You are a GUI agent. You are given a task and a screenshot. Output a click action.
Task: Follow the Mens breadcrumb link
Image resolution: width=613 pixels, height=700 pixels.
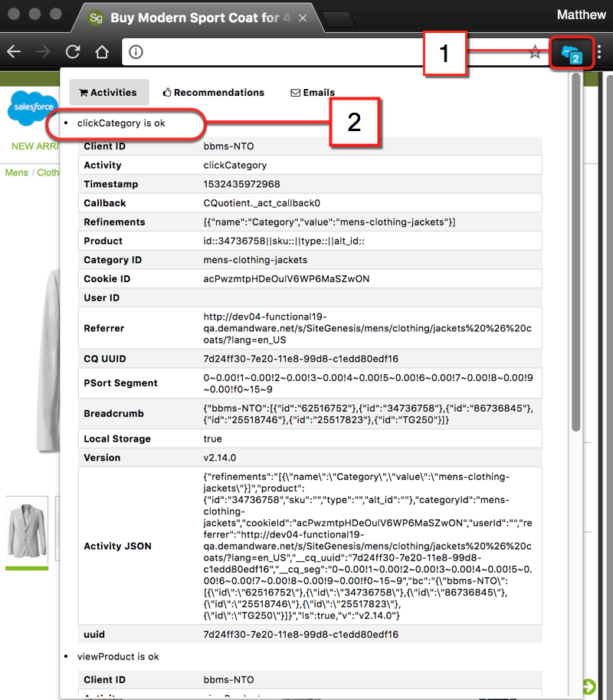pos(17,173)
